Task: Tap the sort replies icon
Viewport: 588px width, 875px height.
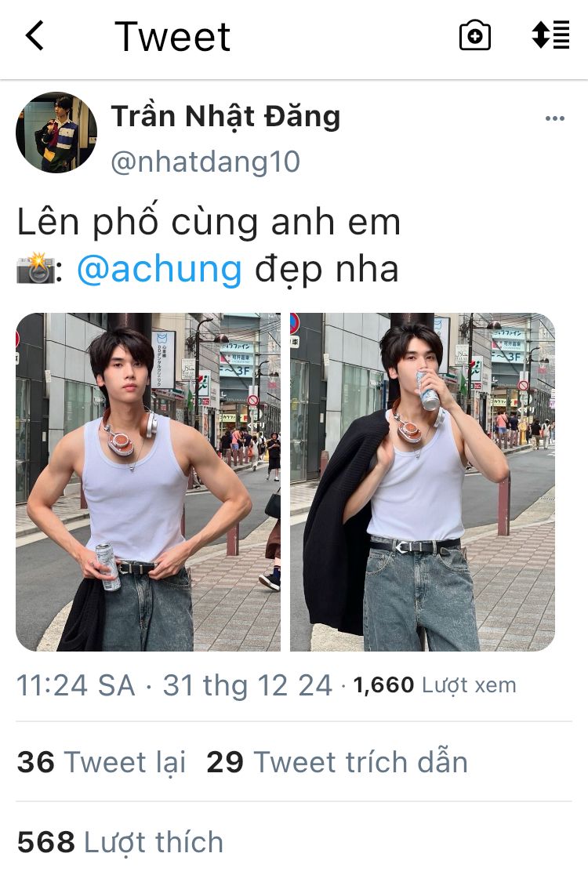Action: pos(550,34)
